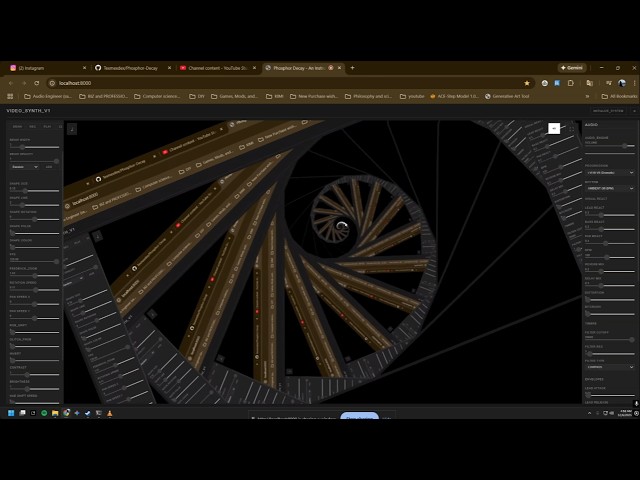The height and width of the screenshot is (480, 640).
Task: Open the All Bookmarks folder
Action: click(x=619, y=96)
